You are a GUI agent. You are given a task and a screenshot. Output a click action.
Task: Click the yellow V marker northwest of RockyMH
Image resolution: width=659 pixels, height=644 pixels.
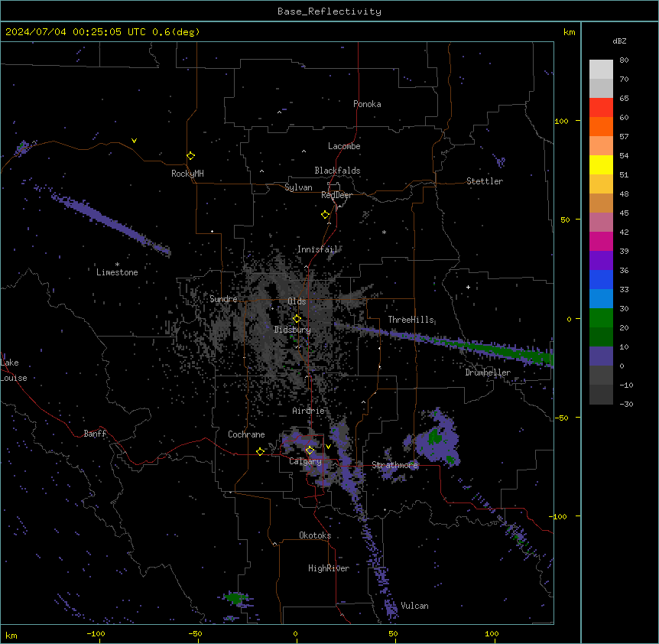coord(134,141)
